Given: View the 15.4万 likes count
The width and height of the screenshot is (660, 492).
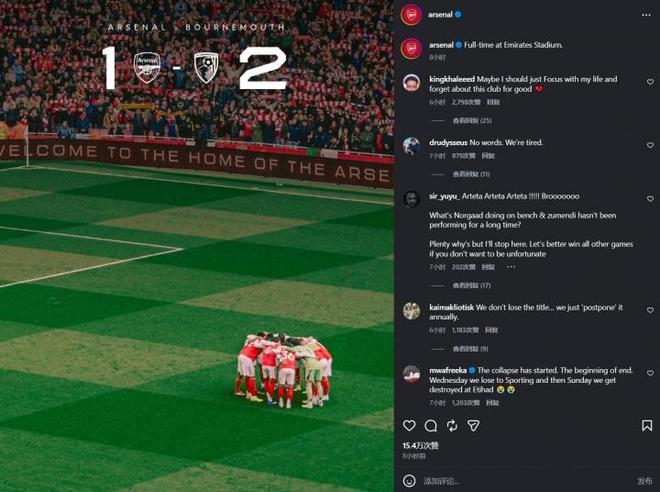Looking at the screenshot, I should (420, 446).
